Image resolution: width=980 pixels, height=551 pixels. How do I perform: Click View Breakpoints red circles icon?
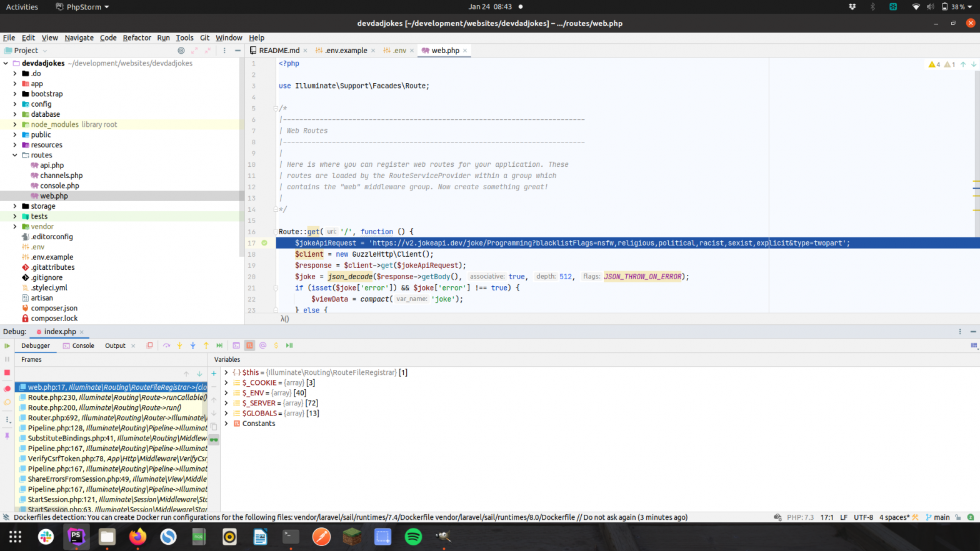[x=7, y=389]
